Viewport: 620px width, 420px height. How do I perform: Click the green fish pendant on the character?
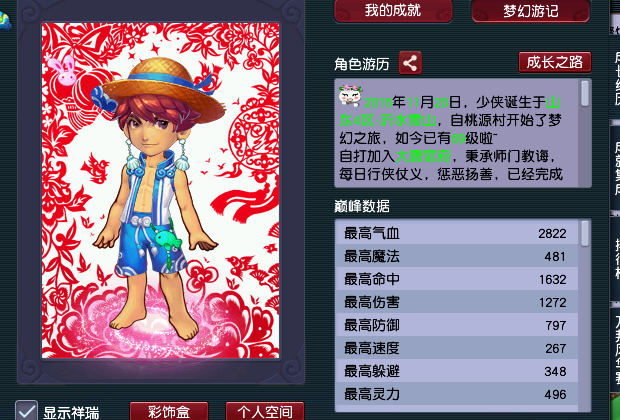166,240
